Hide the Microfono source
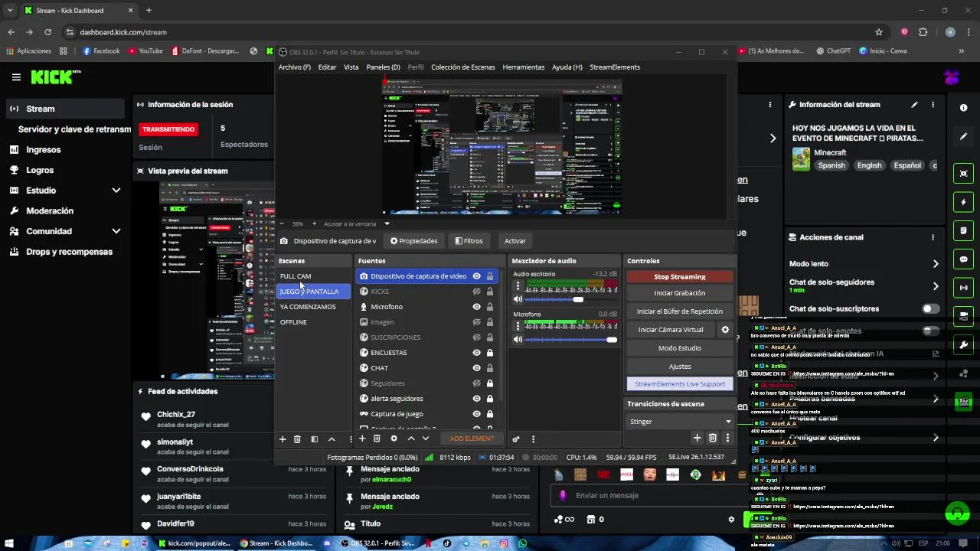This screenshot has width=980, height=551. (476, 307)
